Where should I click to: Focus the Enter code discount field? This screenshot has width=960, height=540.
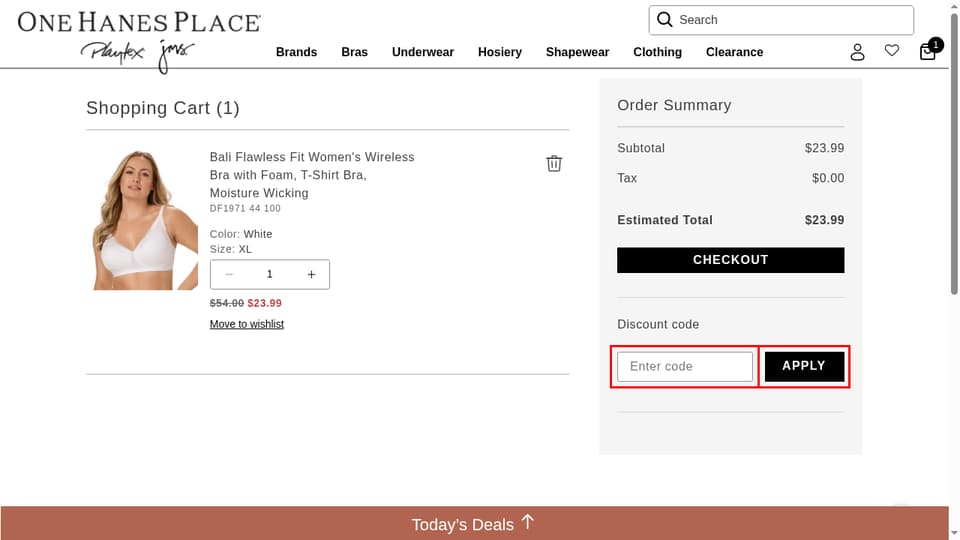(684, 366)
